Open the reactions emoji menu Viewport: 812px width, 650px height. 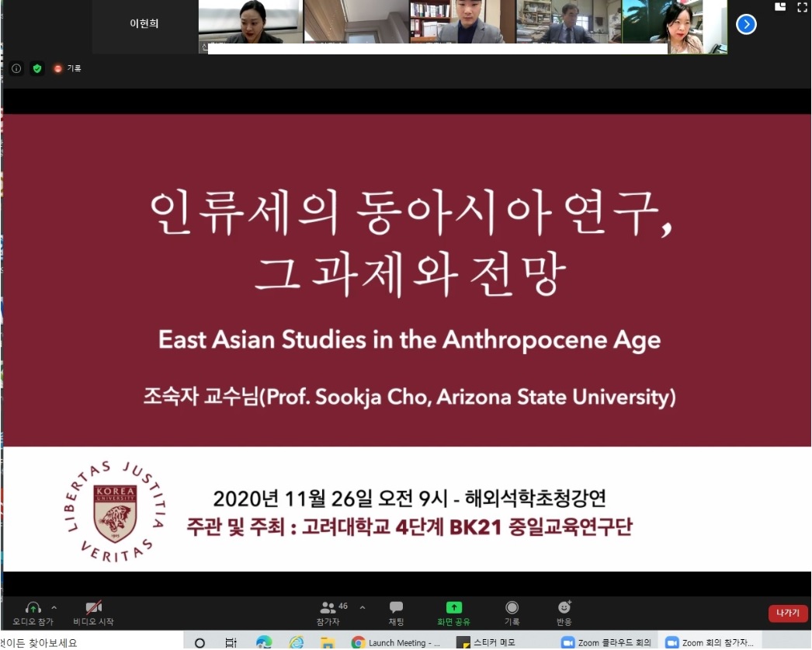coord(564,608)
